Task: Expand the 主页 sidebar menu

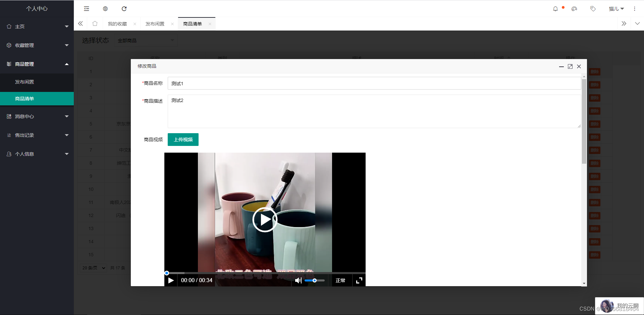Action: (x=37, y=27)
